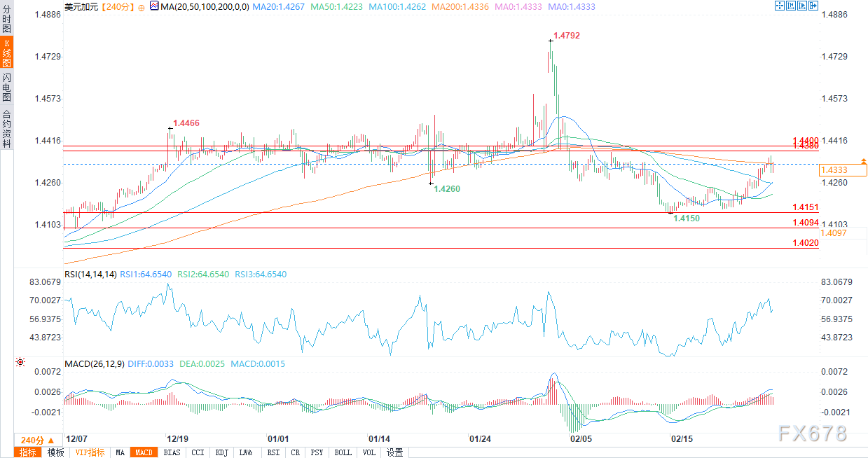Click the 设置 settings button
868x458 pixels.
[394, 452]
